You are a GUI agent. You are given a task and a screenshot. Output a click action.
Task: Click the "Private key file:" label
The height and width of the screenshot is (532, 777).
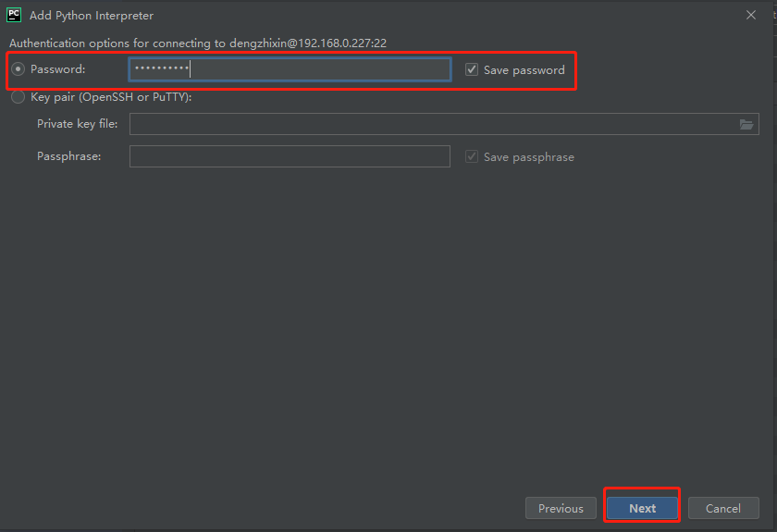coord(78,125)
